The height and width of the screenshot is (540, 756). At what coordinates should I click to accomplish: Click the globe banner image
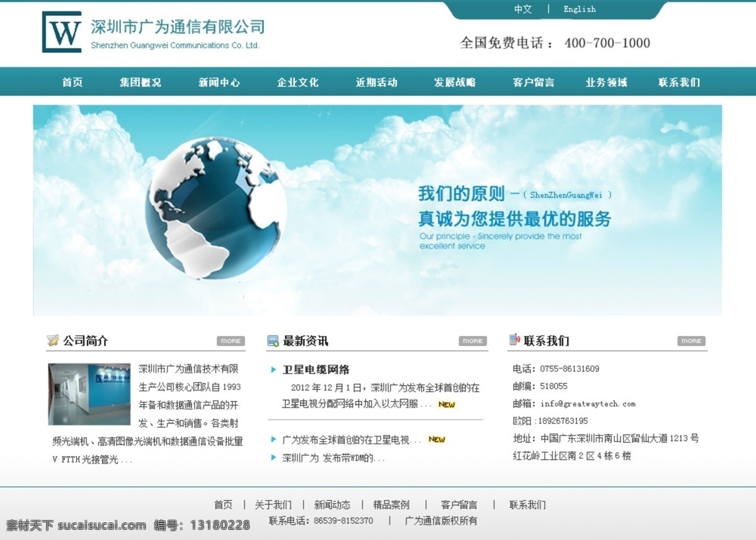coord(216,208)
